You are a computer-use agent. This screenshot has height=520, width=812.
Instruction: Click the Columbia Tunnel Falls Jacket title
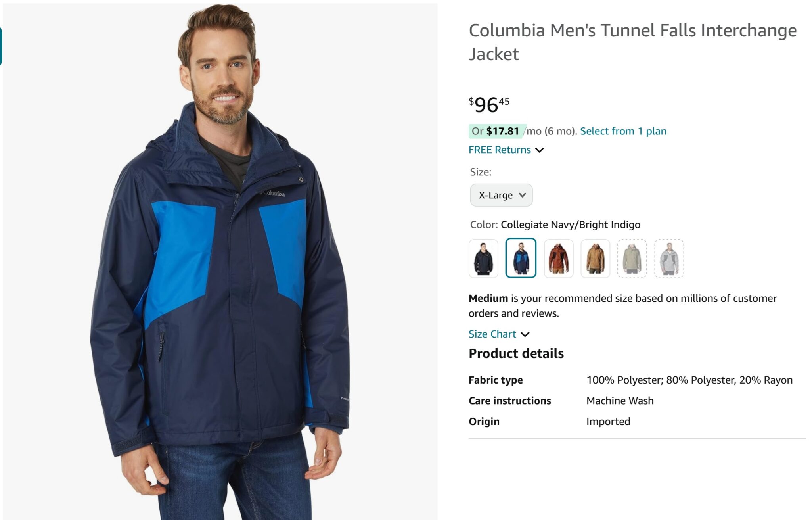[632, 42]
